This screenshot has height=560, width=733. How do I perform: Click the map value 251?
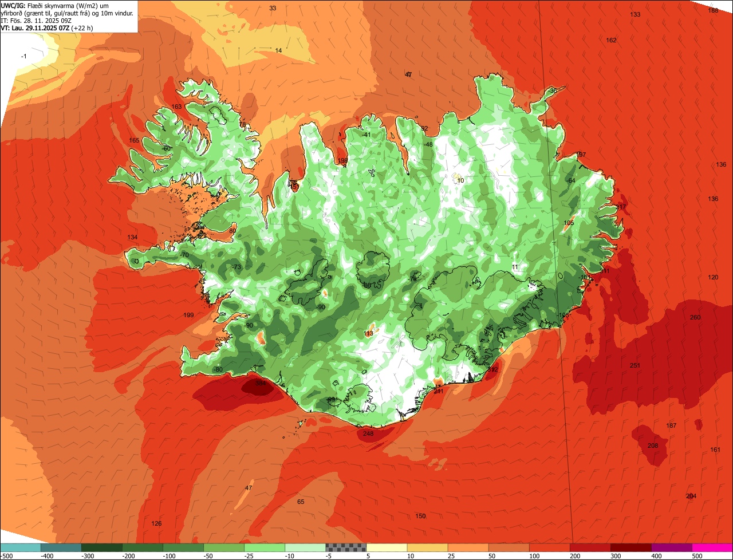pyautogui.click(x=635, y=365)
